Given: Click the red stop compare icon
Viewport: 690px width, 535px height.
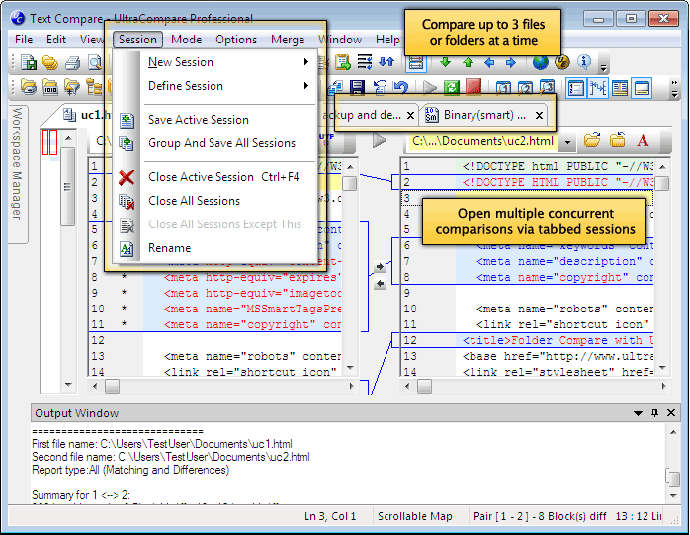Looking at the screenshot, I should 473,87.
